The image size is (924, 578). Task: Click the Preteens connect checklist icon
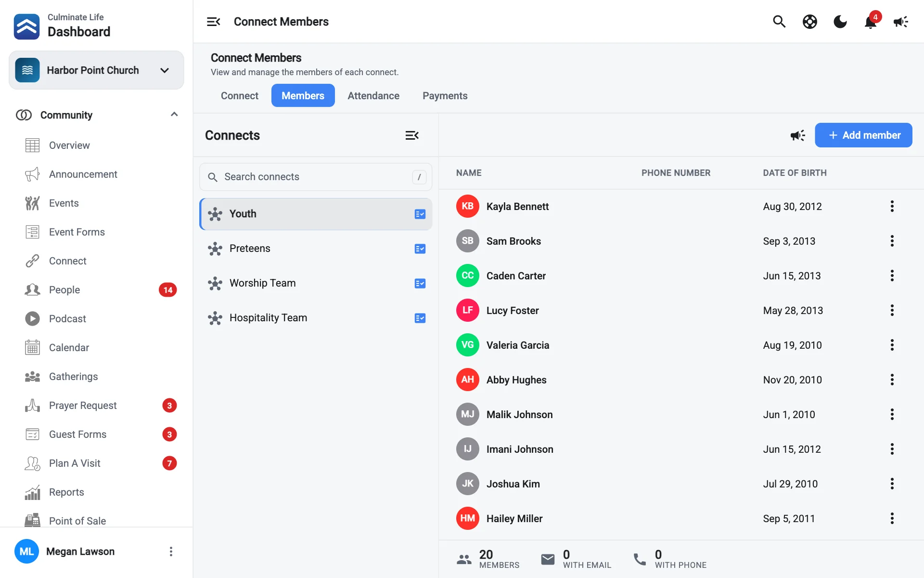click(420, 249)
